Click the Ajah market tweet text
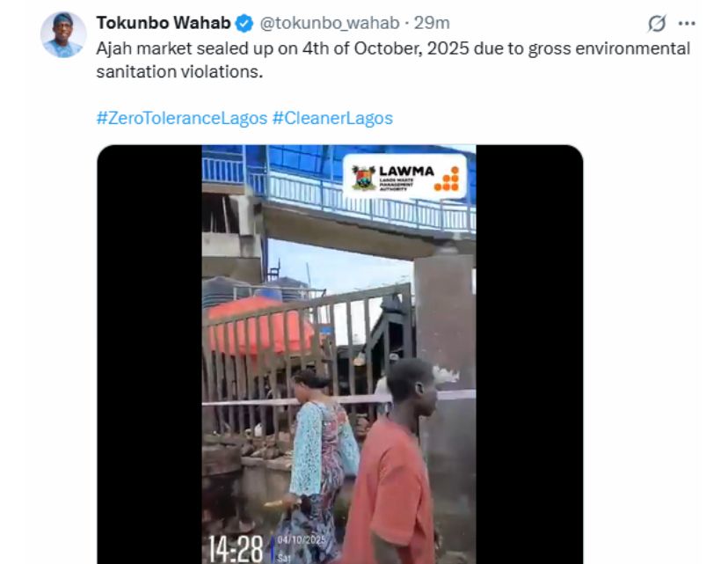Viewport: 728px width, 564px height. [x=393, y=60]
